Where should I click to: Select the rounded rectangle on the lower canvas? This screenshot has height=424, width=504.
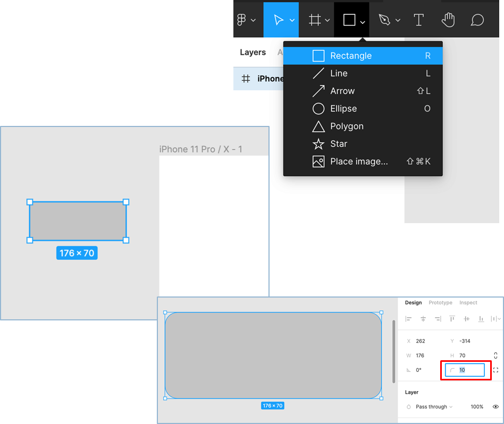coord(273,355)
